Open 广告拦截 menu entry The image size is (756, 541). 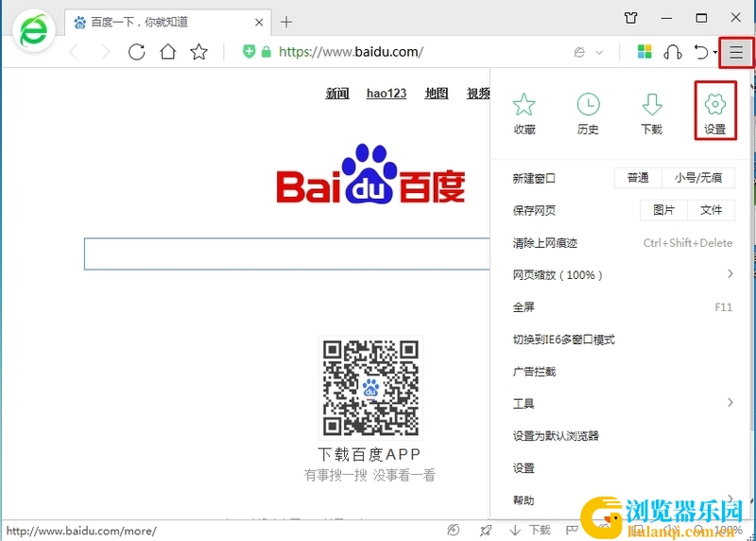[x=622, y=372]
